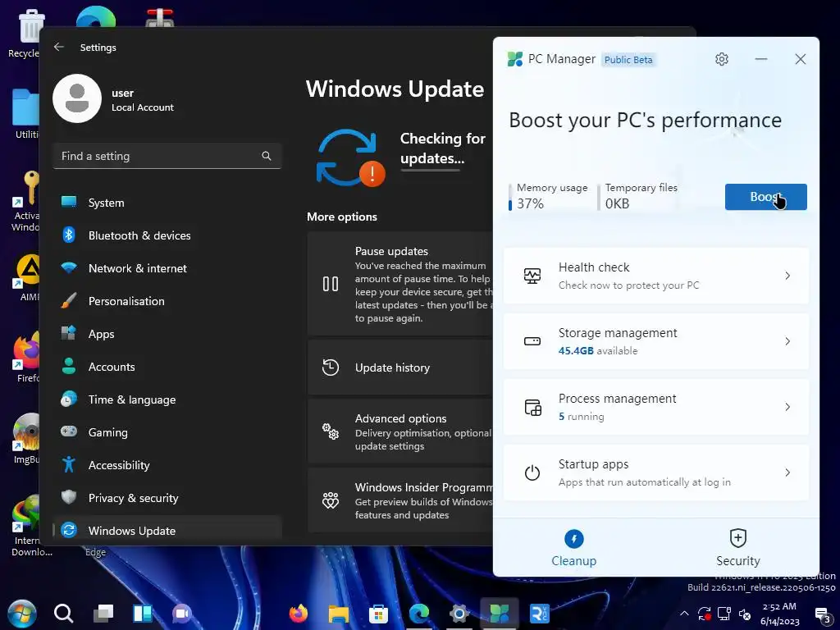The image size is (840, 630).
Task: Click the muted volume tray icon
Action: (x=745, y=614)
